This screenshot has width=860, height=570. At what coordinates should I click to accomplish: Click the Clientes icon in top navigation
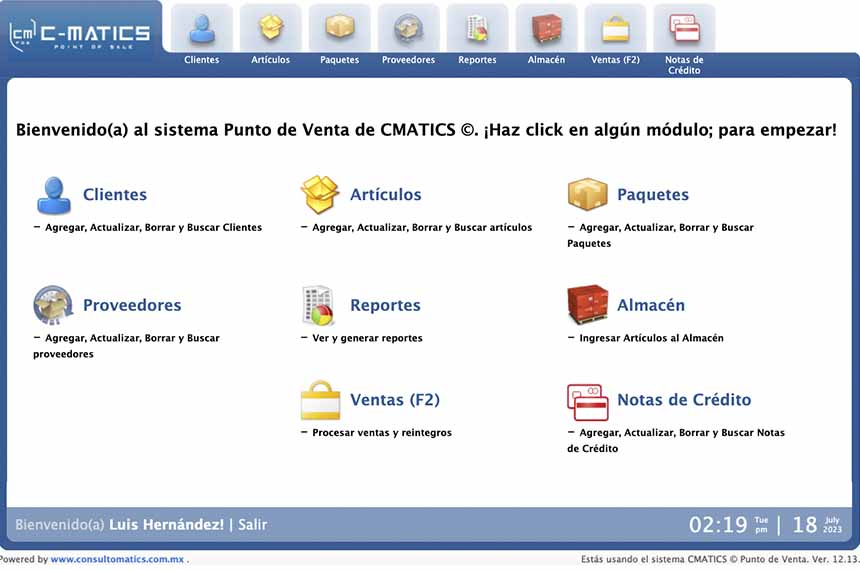202,28
